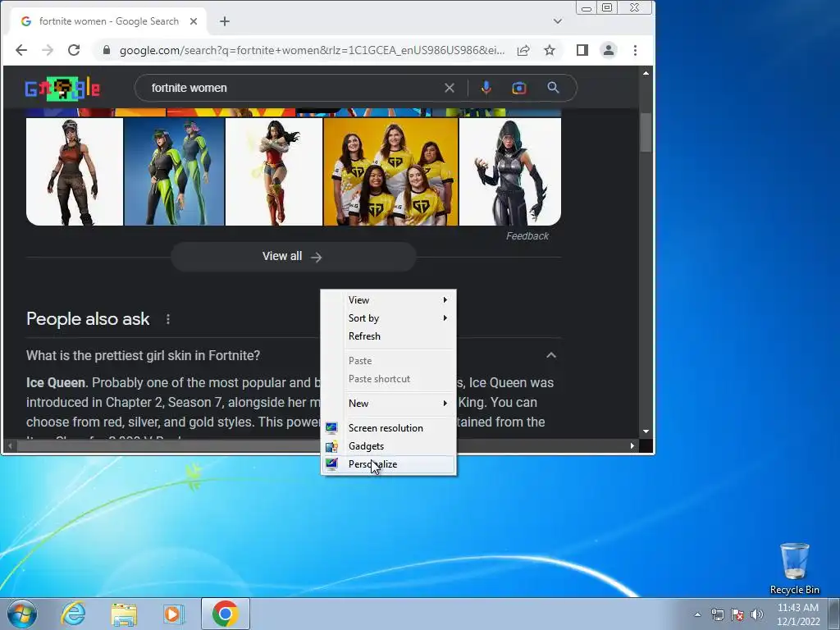Click the vertical scrollbar thumb

[x=646, y=132]
